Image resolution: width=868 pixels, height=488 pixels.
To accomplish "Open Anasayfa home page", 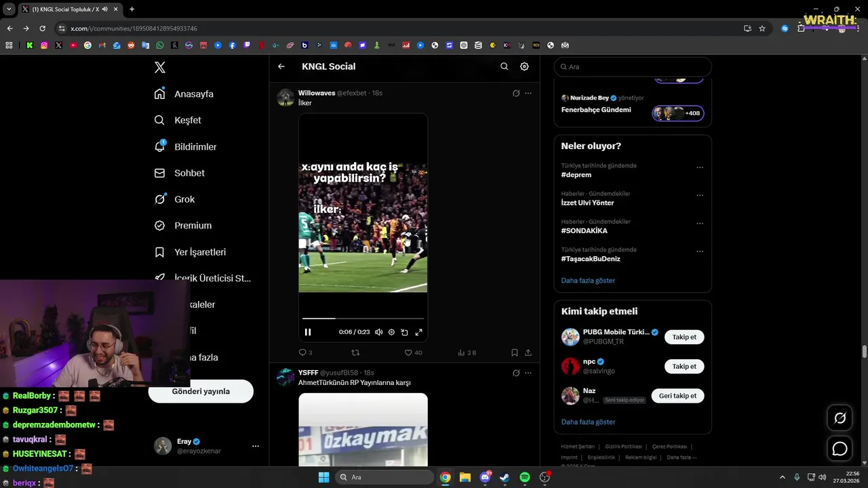I will coord(184,94).
